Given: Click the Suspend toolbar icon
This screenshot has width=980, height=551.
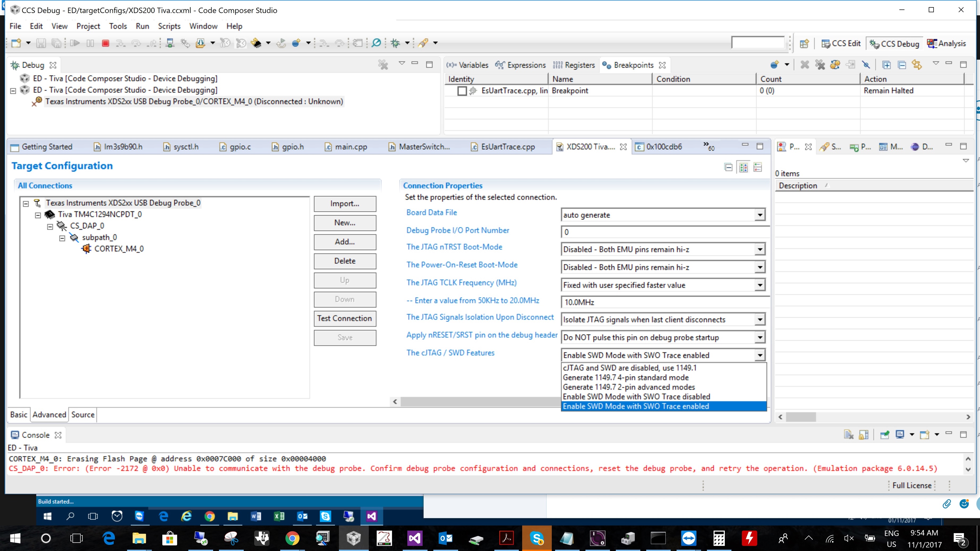Looking at the screenshot, I should tap(90, 43).
